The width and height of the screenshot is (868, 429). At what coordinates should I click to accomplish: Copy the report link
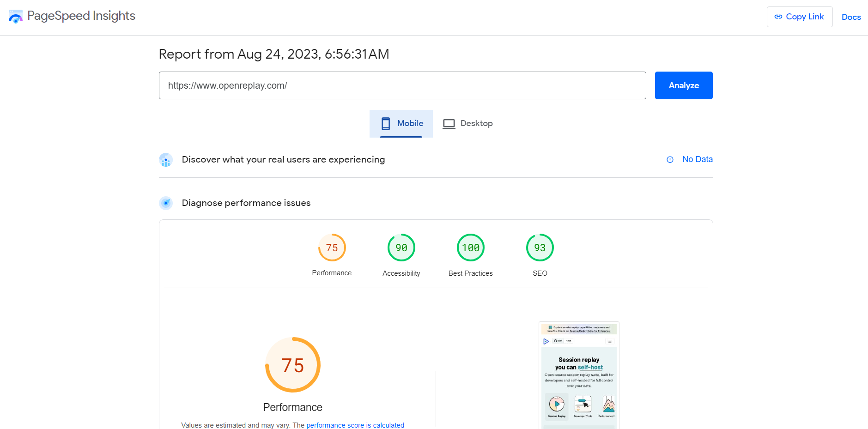coord(800,17)
